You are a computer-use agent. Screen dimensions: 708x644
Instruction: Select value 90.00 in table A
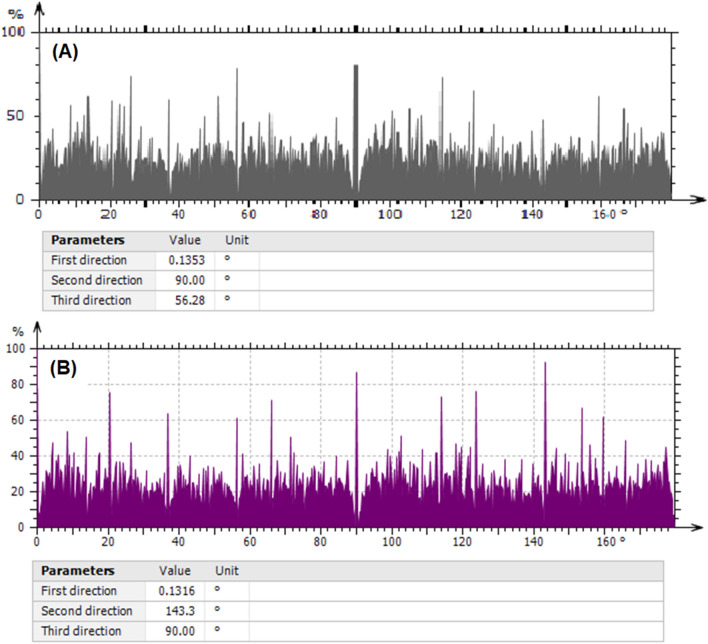coord(190,280)
